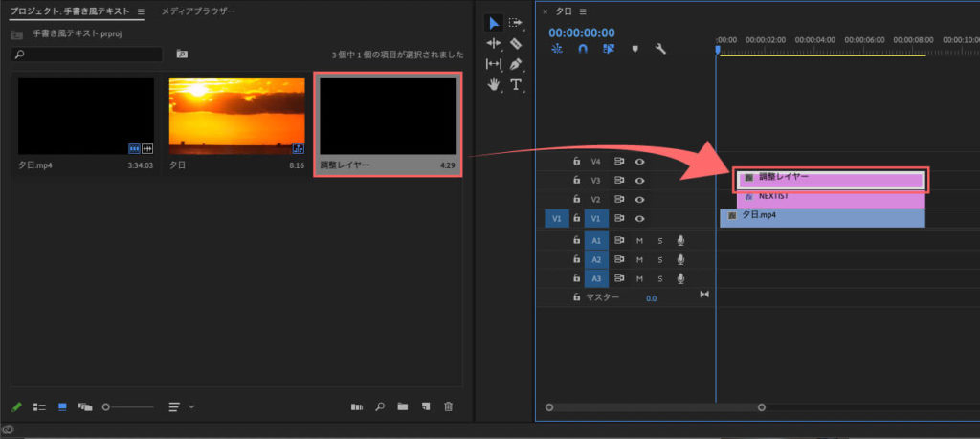Select the Pen tool
The height and width of the screenshot is (439, 980).
(515, 64)
